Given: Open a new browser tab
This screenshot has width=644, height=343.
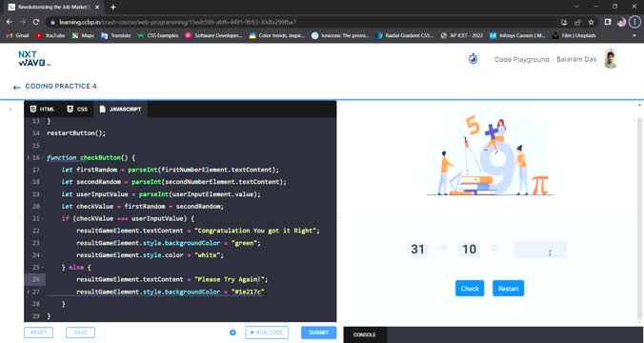Looking at the screenshot, I should [113, 7].
